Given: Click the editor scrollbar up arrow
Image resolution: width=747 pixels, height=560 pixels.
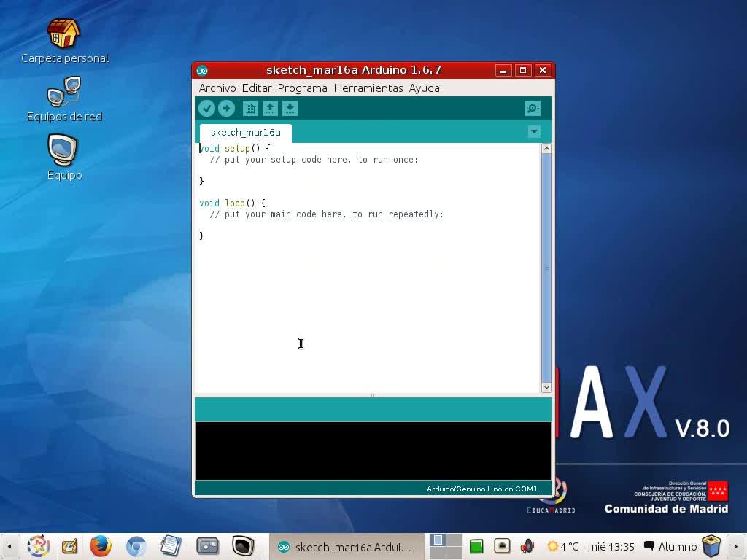Looking at the screenshot, I should (x=546, y=148).
